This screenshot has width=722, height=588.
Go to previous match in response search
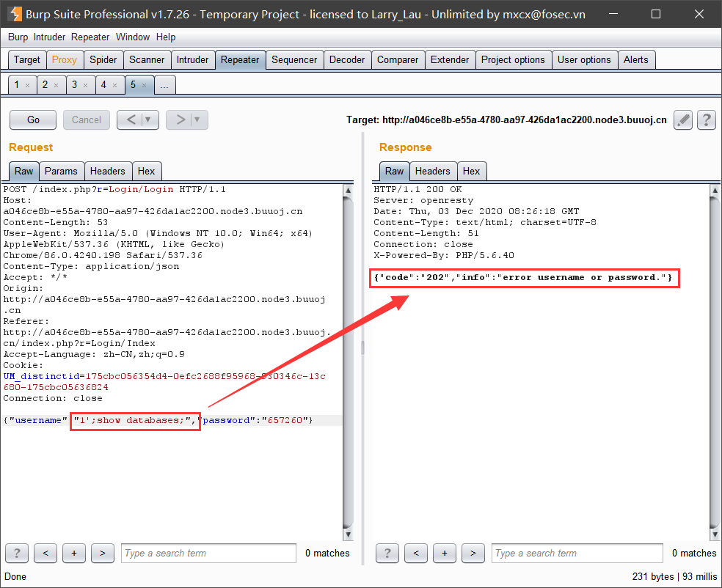pos(416,553)
